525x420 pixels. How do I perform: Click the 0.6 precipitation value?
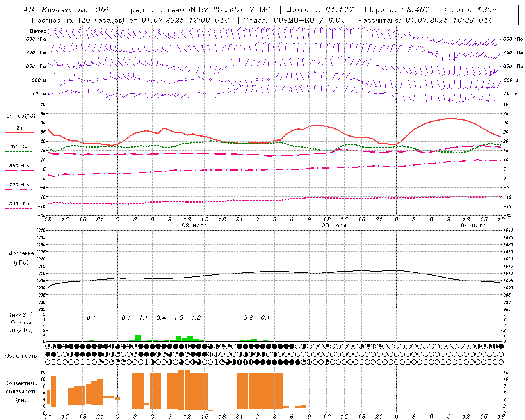tap(248, 318)
